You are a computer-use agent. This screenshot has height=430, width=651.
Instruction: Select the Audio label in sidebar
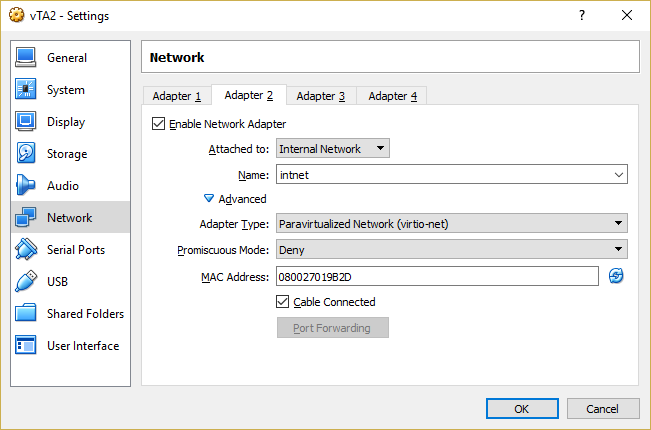coord(63,186)
